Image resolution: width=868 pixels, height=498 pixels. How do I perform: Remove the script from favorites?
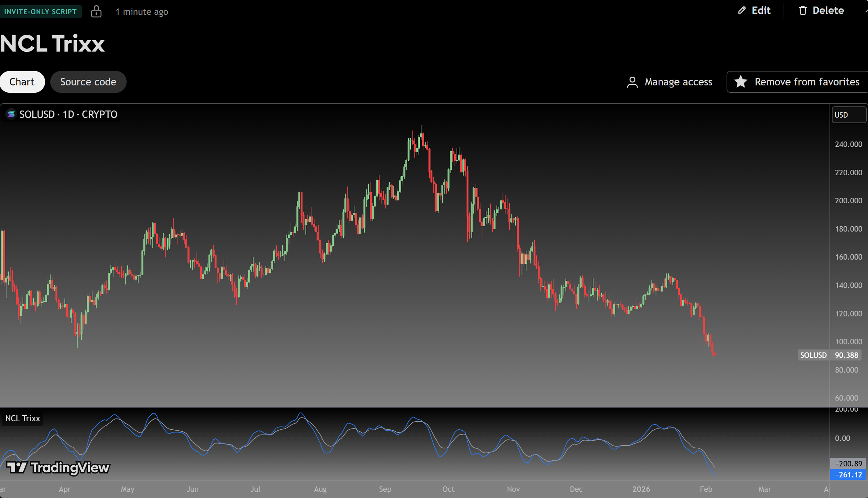[806, 82]
